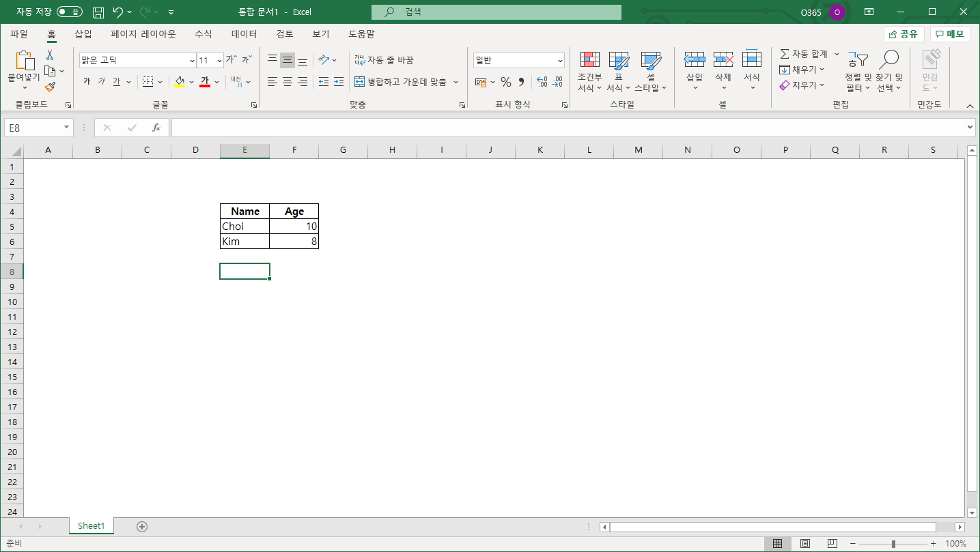980x552 pixels.
Task: Expand Merge and Center (병합하고 가운데 맞춤) dropdown arrow
Action: coord(456,82)
